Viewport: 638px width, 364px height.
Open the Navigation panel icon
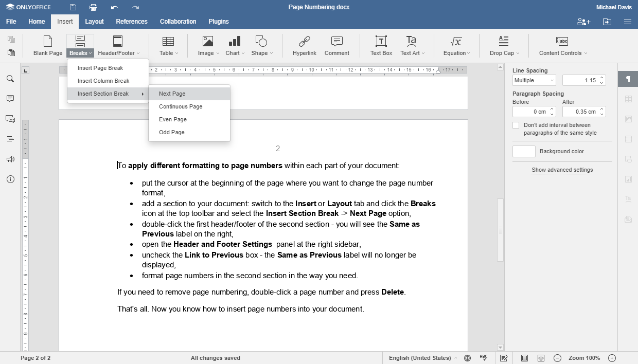[x=10, y=139]
